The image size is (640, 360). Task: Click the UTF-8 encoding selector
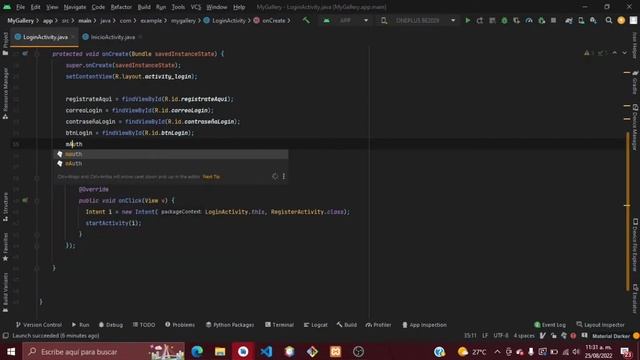pos(501,336)
